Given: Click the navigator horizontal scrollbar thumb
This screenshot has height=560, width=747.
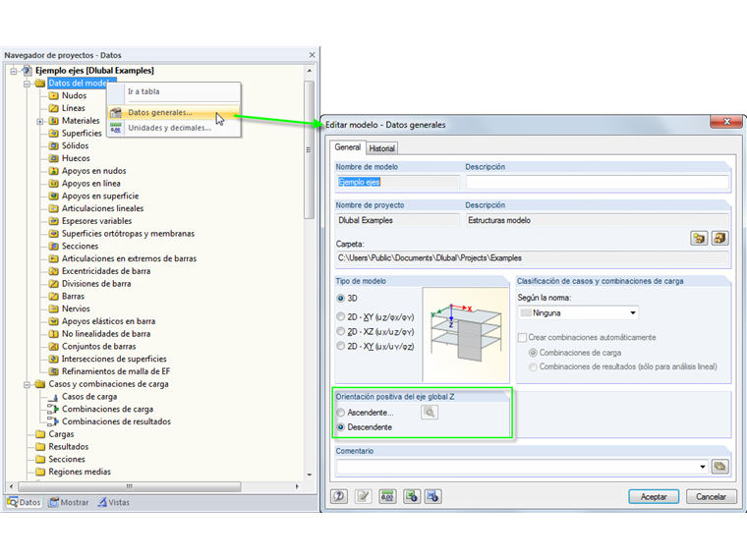Looking at the screenshot, I should [x=130, y=486].
